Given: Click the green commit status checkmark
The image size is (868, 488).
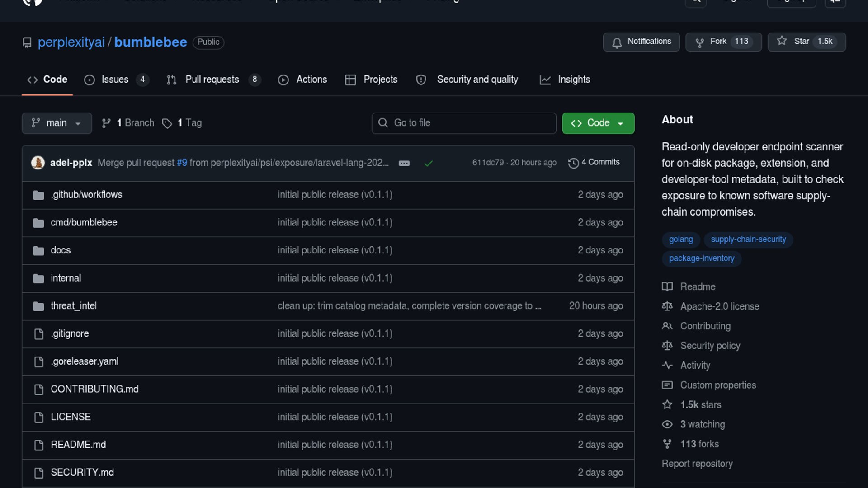Looking at the screenshot, I should click(x=429, y=163).
